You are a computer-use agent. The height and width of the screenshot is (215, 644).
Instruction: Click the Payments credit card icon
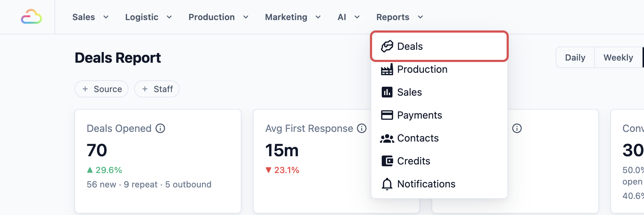(387, 115)
